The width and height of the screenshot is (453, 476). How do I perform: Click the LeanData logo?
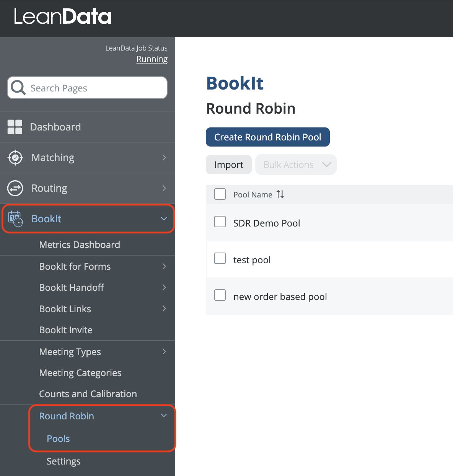(x=63, y=17)
